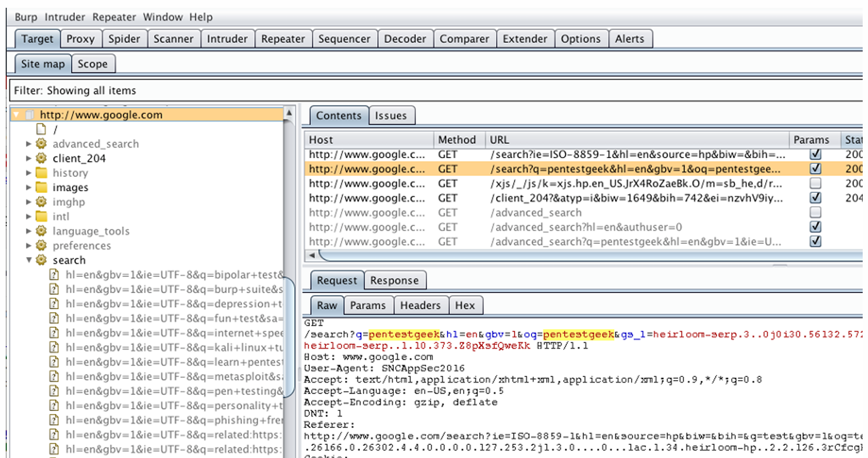
Task: Toggle Params checkbox for /search?ie=ISO-8859-1 row
Action: [815, 154]
